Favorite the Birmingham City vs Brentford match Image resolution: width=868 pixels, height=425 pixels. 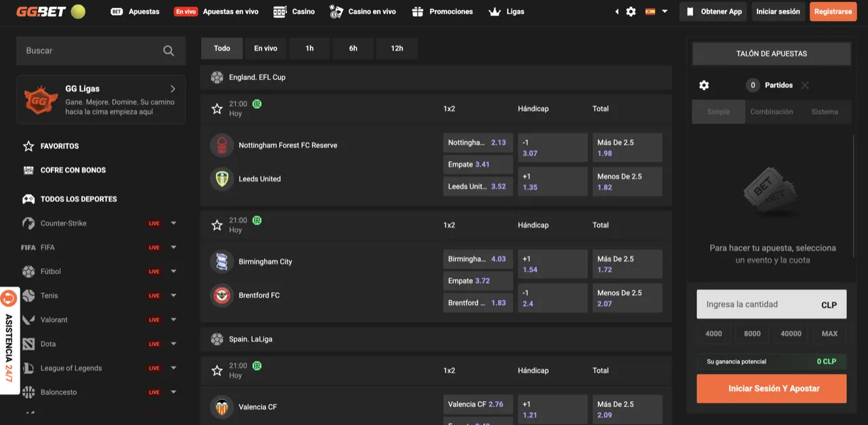click(x=217, y=225)
